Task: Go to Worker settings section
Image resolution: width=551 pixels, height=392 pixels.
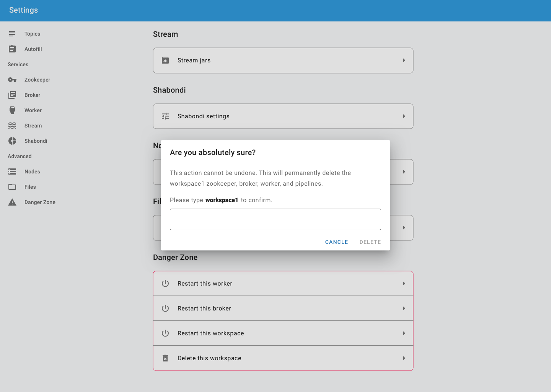Action: pyautogui.click(x=33, y=110)
